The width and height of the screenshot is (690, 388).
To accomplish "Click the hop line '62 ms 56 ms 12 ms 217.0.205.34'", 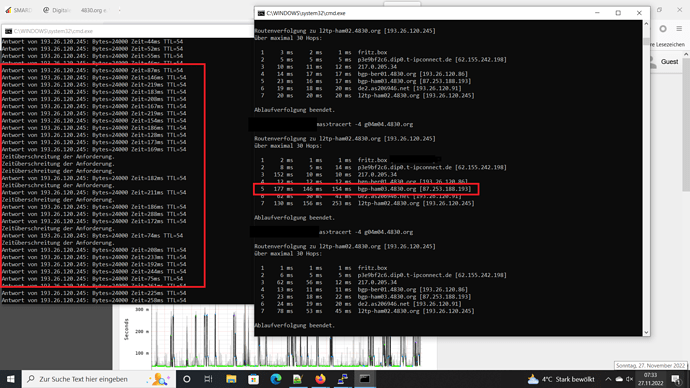I will coord(328,282).
